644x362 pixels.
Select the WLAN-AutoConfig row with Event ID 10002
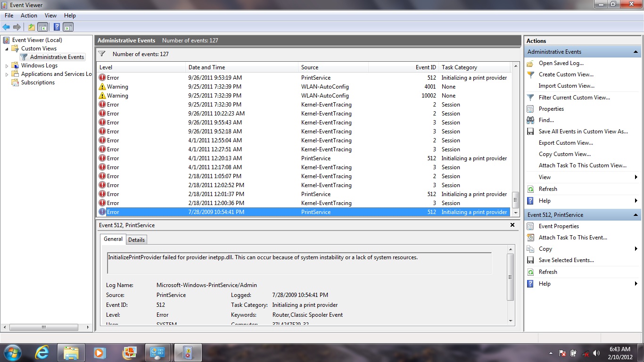pyautogui.click(x=303, y=96)
